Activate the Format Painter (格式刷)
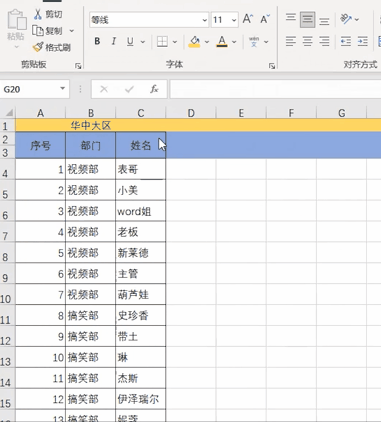Screen dimensions: 381x422 pos(52,47)
